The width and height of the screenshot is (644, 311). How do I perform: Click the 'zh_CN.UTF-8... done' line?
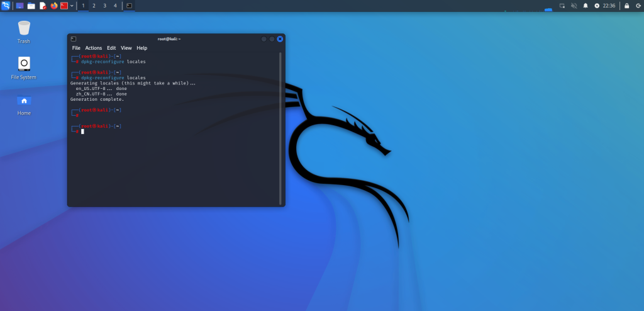101,94
